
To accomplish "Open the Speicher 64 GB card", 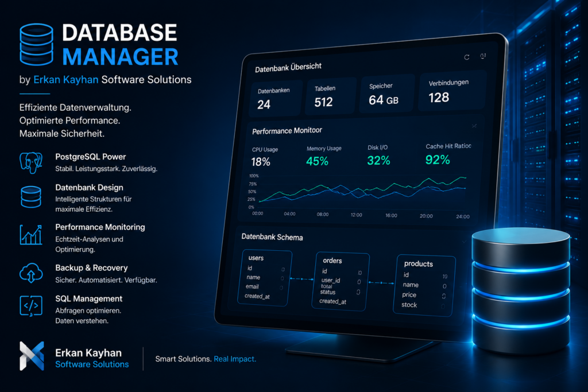I will (388, 94).
